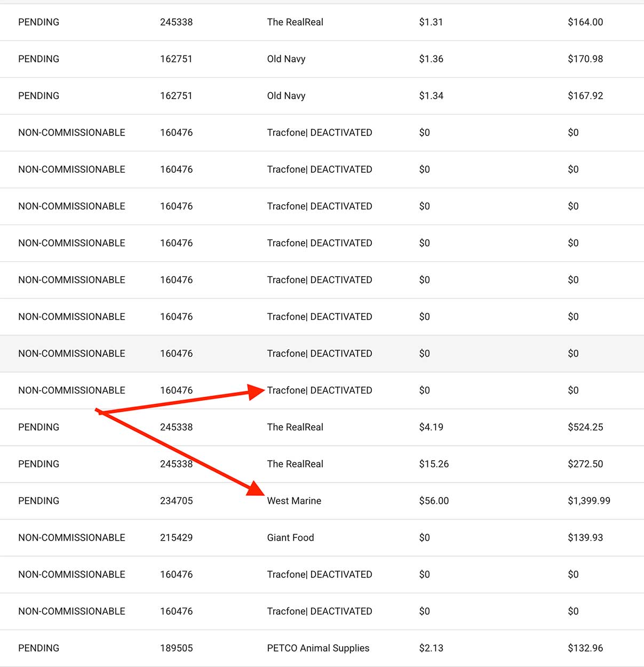Select PENDING status in West Marine row
Screen dimensions: 644x667
point(38,501)
